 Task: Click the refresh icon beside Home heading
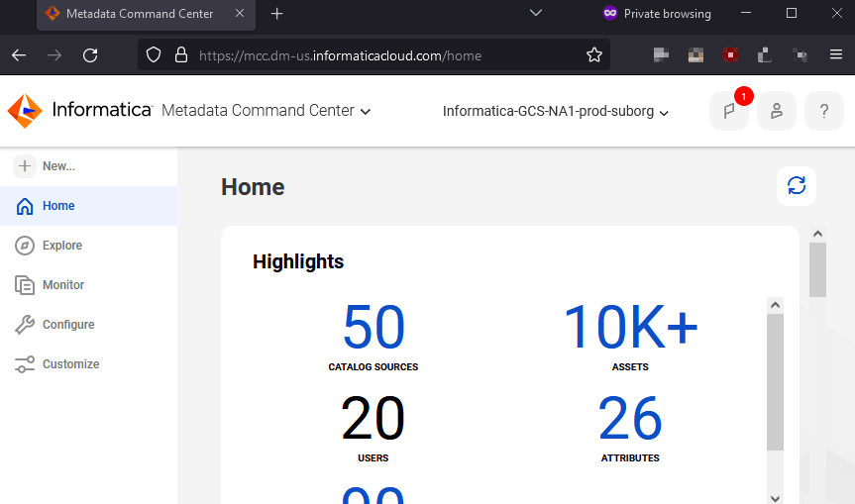click(x=797, y=186)
